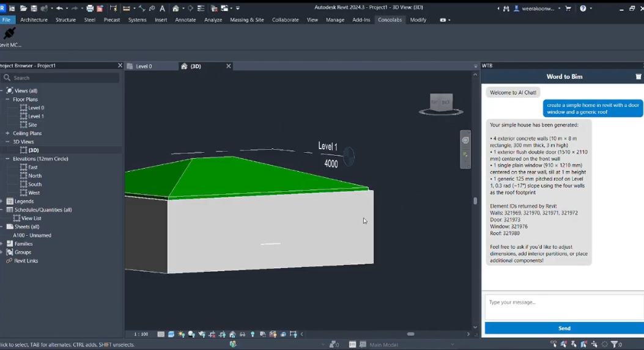
Task: Close the (3D) view tab
Action: click(x=228, y=65)
